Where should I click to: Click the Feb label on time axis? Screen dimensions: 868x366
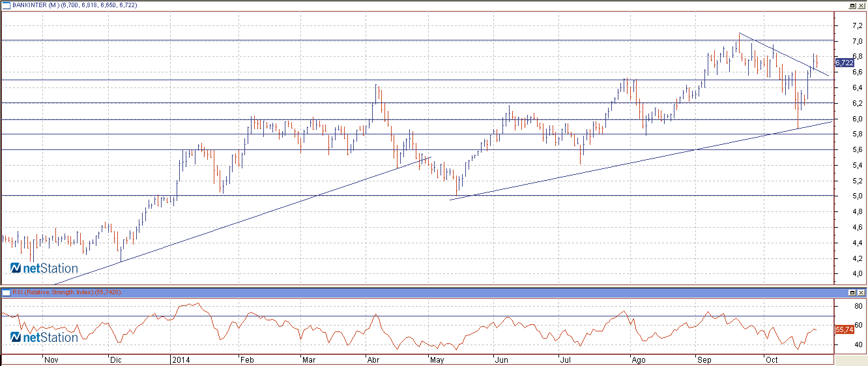[x=247, y=359]
